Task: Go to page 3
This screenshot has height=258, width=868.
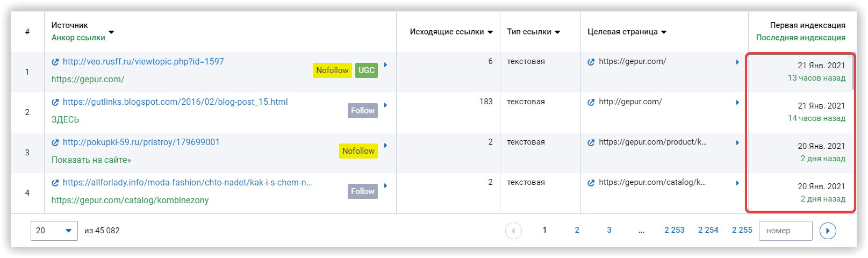Action: click(609, 230)
